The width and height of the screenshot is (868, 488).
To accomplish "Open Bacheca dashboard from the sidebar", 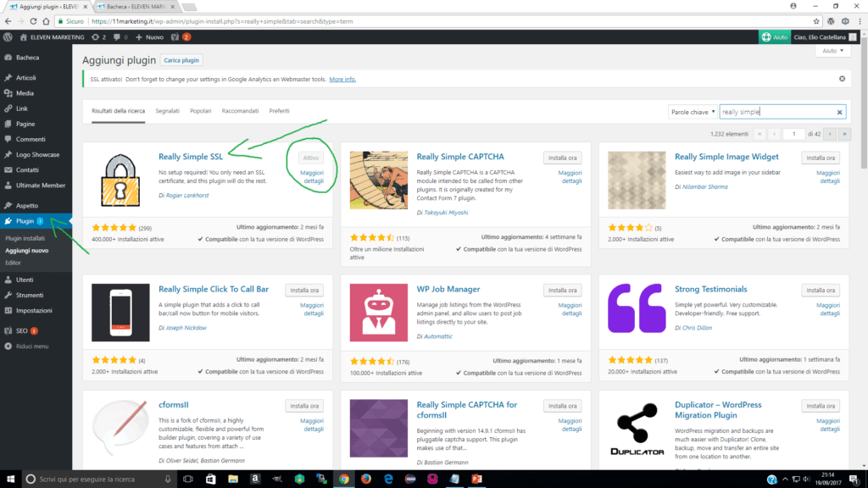I will (x=27, y=58).
